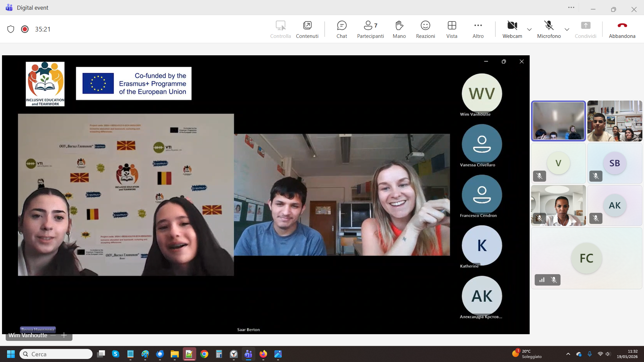The image size is (644, 362).
Task: Click plus button beside Wim Vanhoutte label
Action: coord(64,335)
